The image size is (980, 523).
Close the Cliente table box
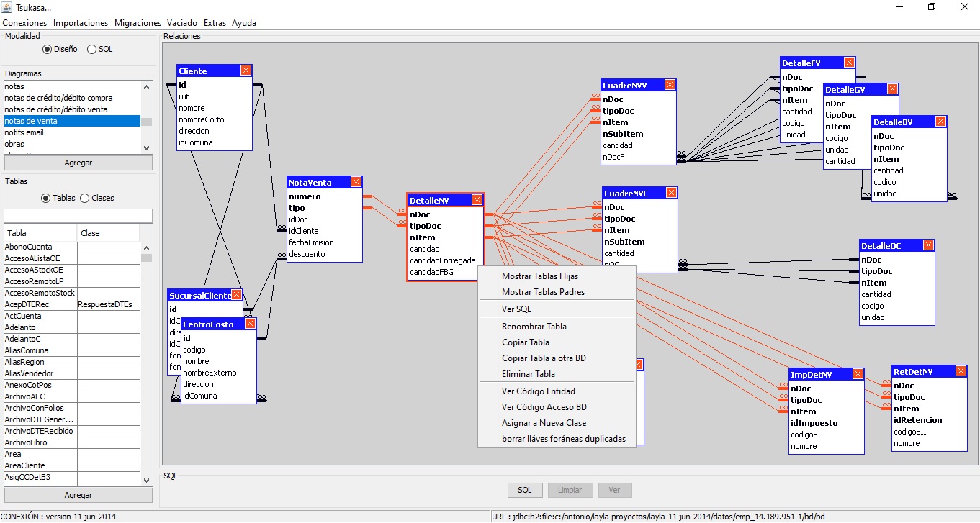click(246, 71)
